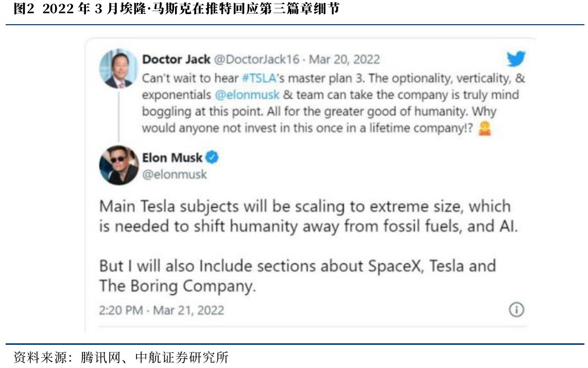The width and height of the screenshot is (588, 368).
Task: Click the @elonmusk mention inside Doctor Jack's tweet
Action: 247,95
